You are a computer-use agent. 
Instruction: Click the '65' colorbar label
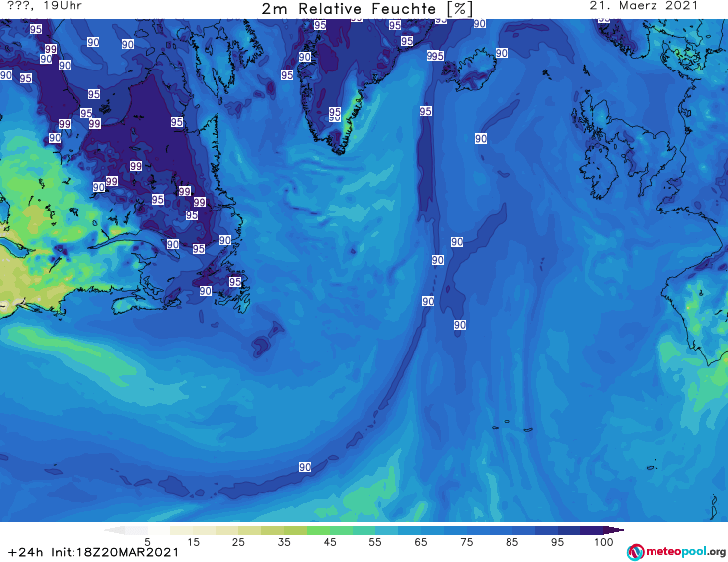tap(421, 541)
